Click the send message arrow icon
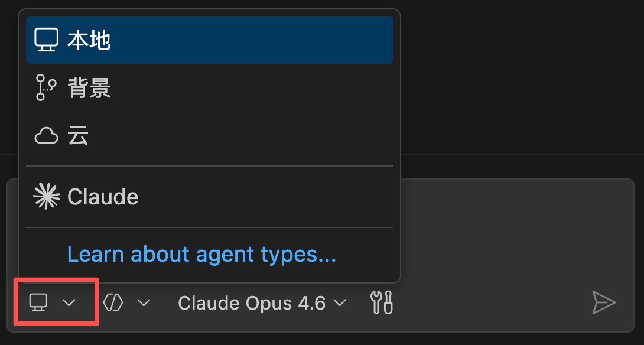 tap(604, 302)
